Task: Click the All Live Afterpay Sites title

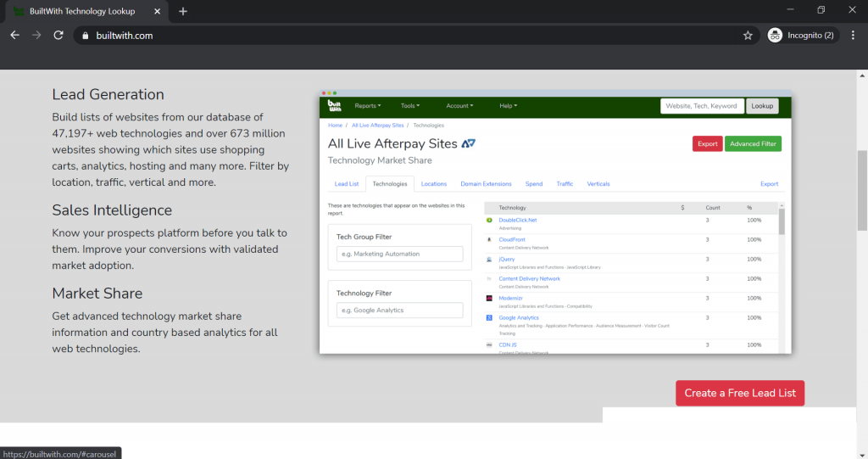Action: pos(392,143)
